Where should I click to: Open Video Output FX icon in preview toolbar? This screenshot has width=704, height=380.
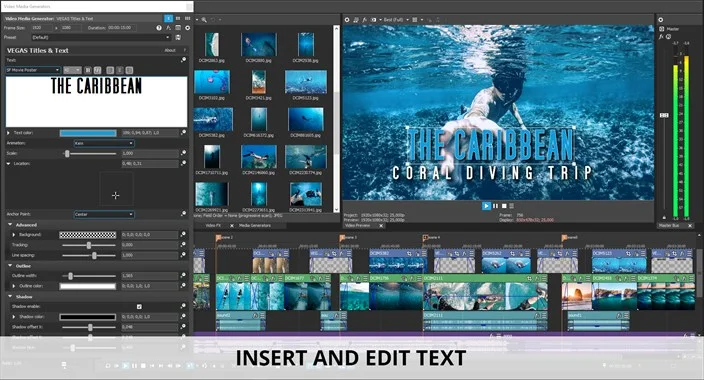364,20
